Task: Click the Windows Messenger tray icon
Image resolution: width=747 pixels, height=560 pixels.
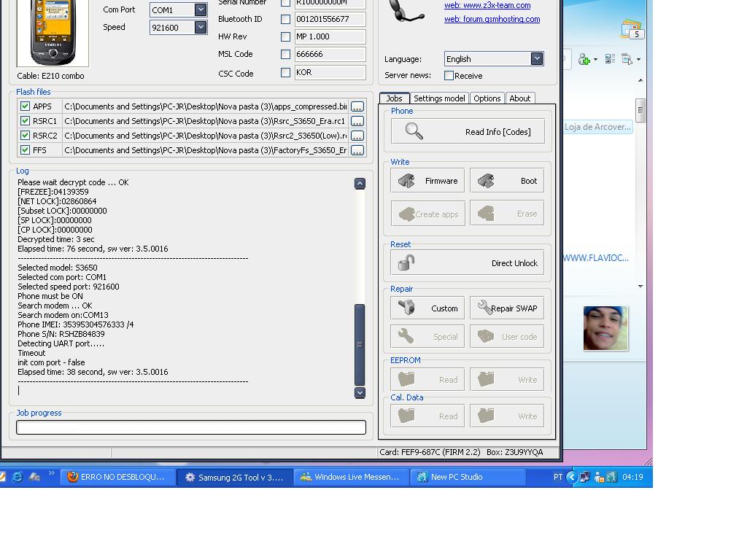Action: click(x=599, y=477)
